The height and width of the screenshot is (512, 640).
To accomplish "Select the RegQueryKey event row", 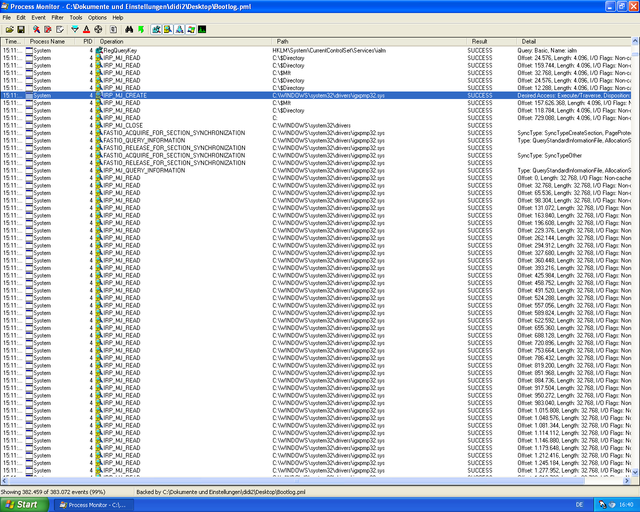I will click(x=316, y=51).
